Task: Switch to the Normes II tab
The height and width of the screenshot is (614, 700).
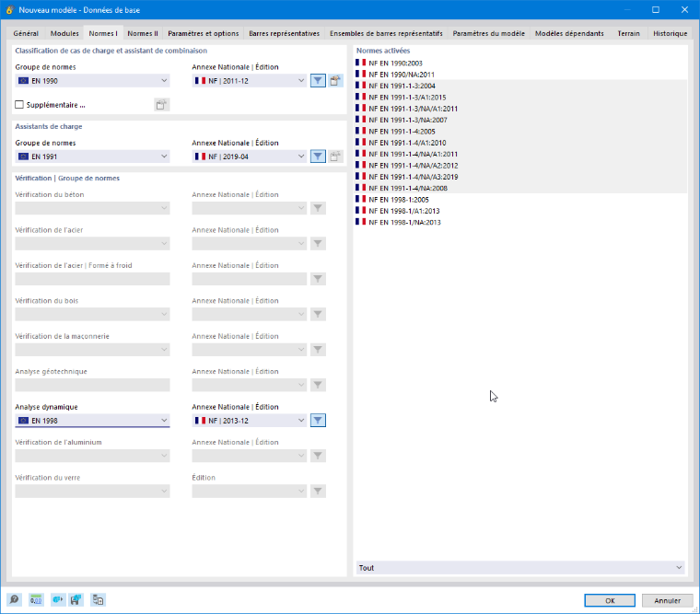Action: (x=143, y=33)
